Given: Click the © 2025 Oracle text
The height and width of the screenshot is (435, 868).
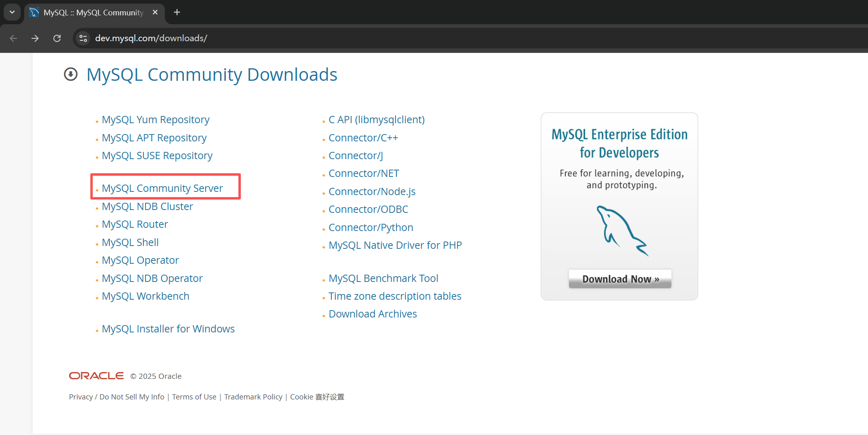Looking at the screenshot, I should (156, 376).
